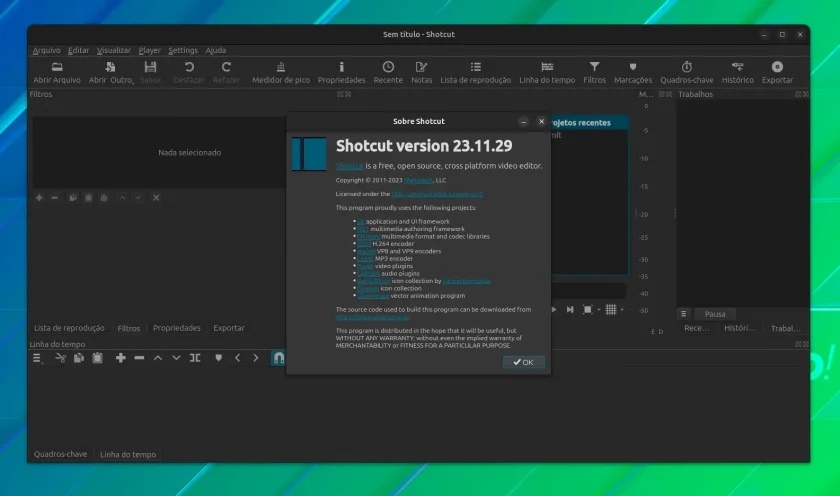Click the player skip to next button
Viewport: 840px width, 496px height.
(570, 310)
